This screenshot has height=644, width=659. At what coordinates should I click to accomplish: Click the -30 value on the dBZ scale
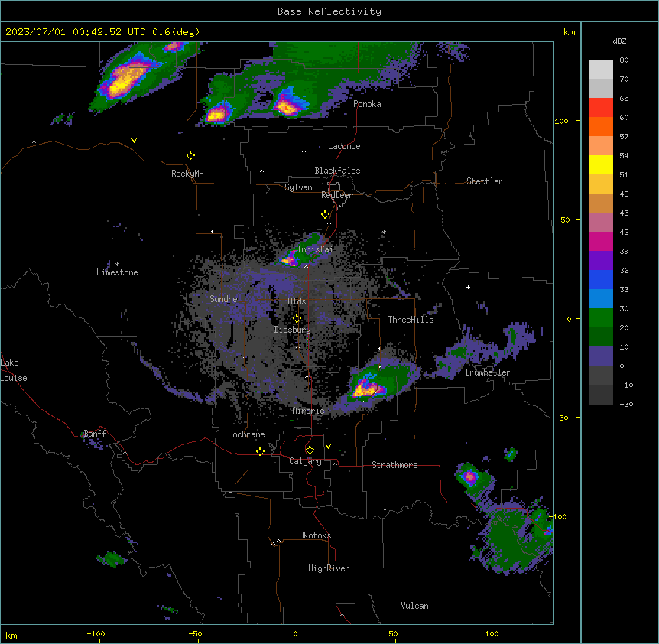pos(626,404)
